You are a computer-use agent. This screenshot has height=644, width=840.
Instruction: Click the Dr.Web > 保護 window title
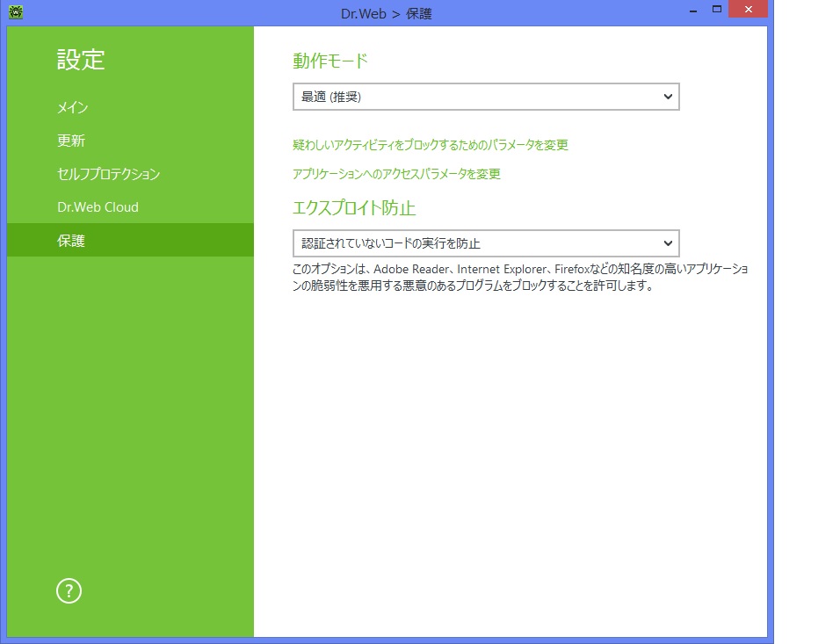[x=387, y=13]
